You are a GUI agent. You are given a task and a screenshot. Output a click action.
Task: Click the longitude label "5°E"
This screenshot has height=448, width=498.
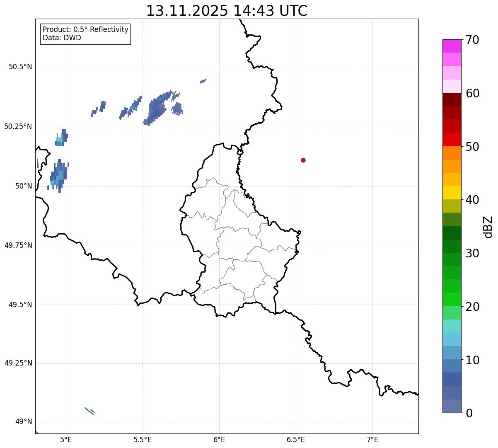66,439
